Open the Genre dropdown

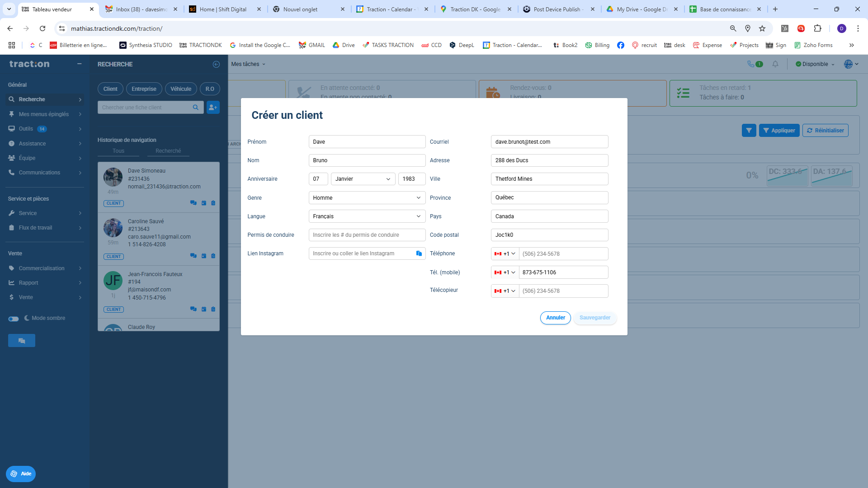(367, 198)
